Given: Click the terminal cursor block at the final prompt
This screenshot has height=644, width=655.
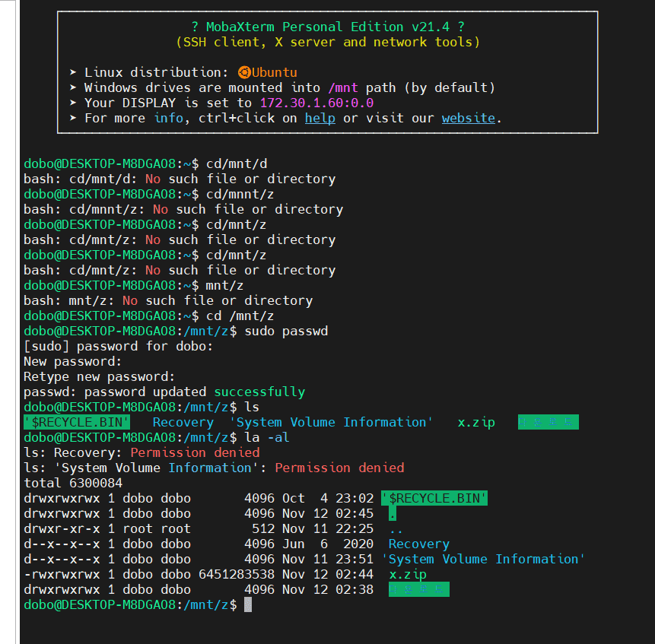Looking at the screenshot, I should coord(248,604).
